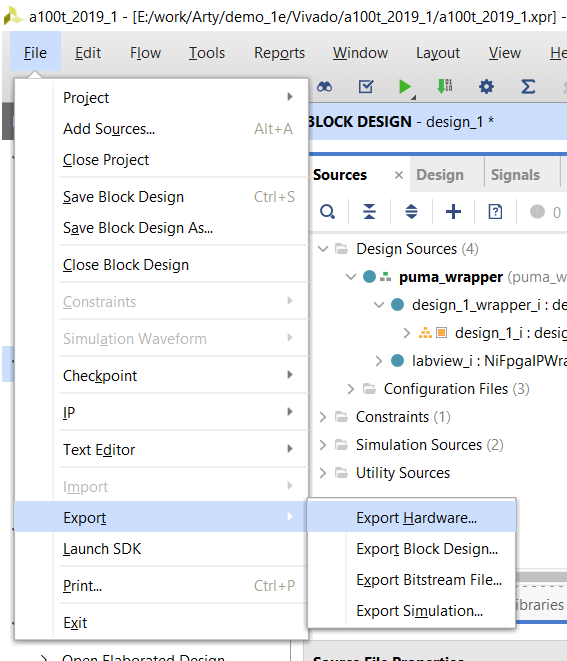
Task: Click Collapse All icon in Sources panel
Action: (369, 212)
